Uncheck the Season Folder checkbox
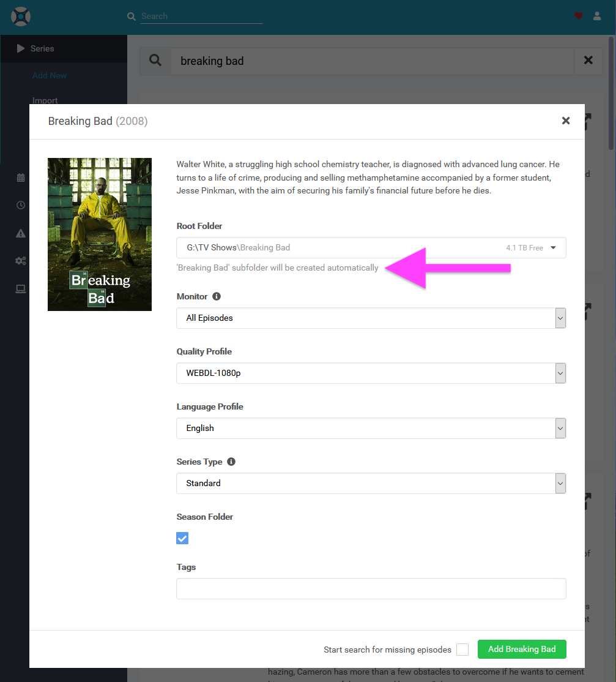Screen dimensions: 616x682 [182, 538]
